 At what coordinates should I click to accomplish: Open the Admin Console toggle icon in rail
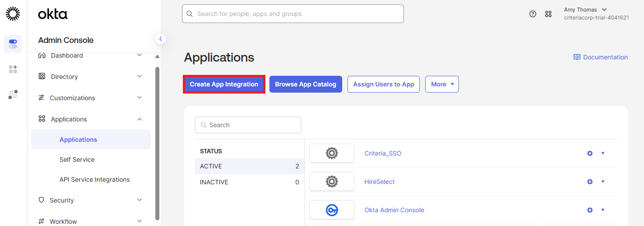click(13, 44)
